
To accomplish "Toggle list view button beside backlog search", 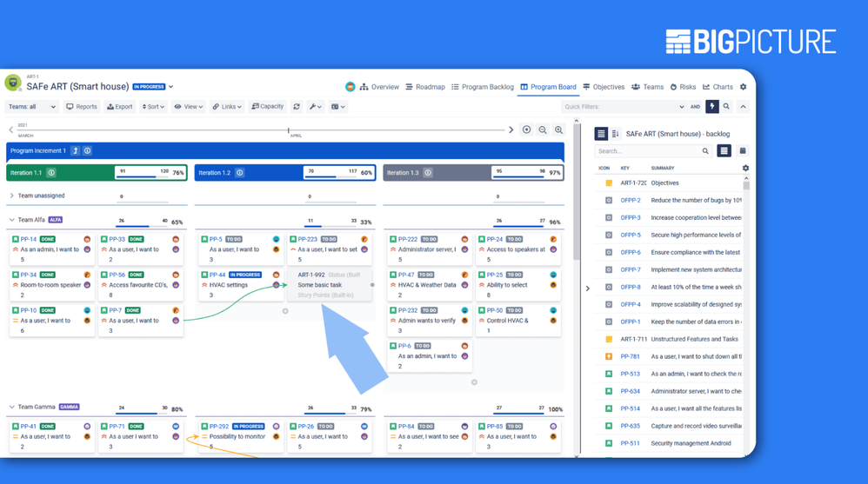I will pyautogui.click(x=724, y=150).
